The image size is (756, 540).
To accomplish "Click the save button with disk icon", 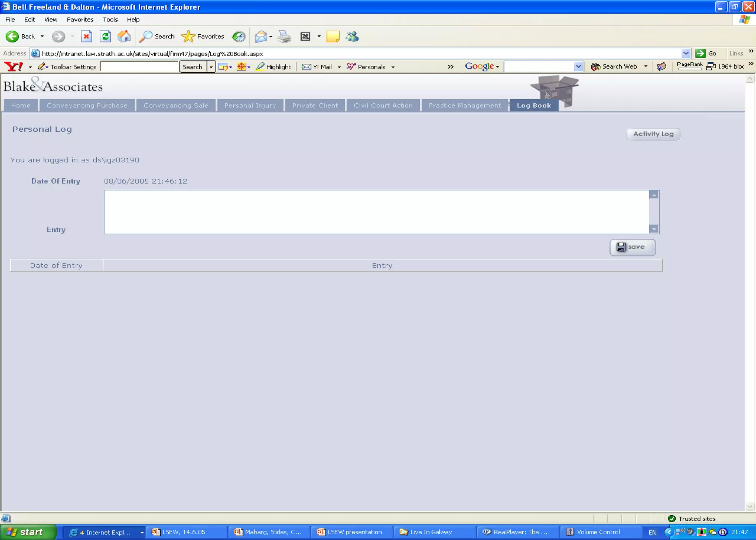I will tap(632, 247).
